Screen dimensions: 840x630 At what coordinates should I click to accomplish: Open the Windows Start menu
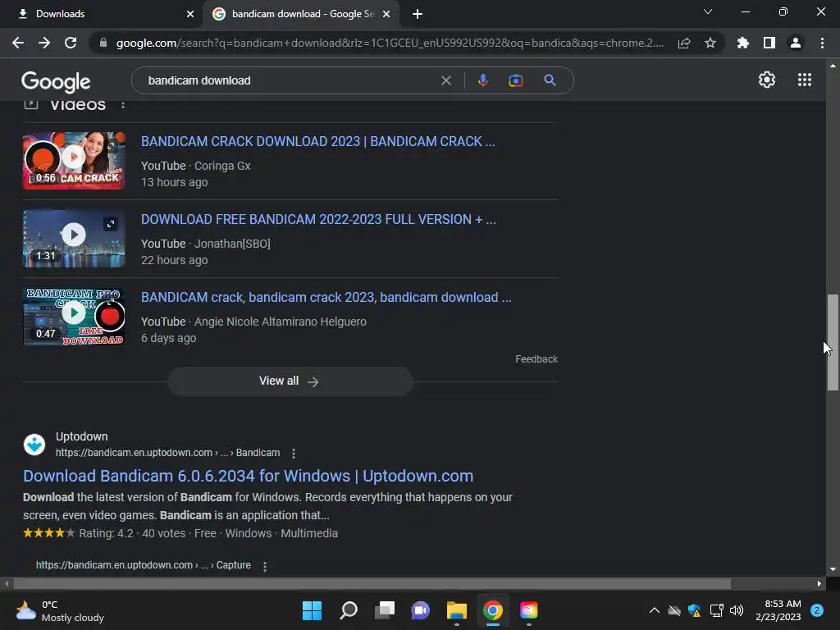point(312,610)
